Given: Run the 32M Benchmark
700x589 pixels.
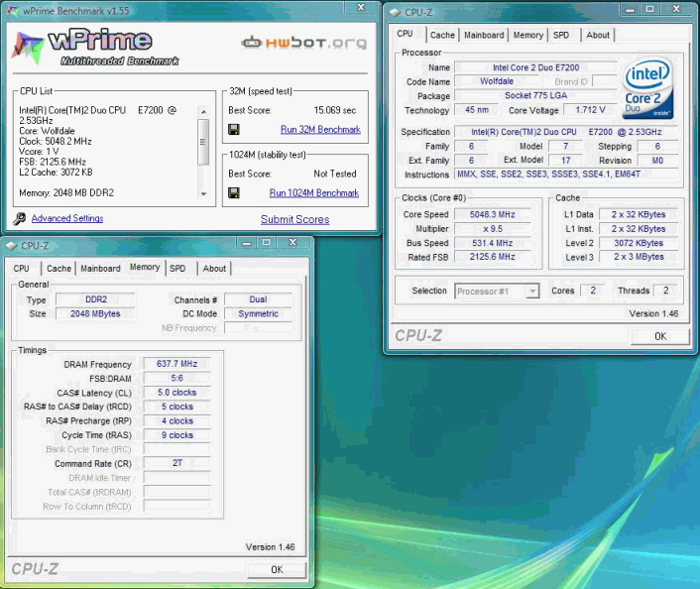Looking at the screenshot, I should point(320,130).
